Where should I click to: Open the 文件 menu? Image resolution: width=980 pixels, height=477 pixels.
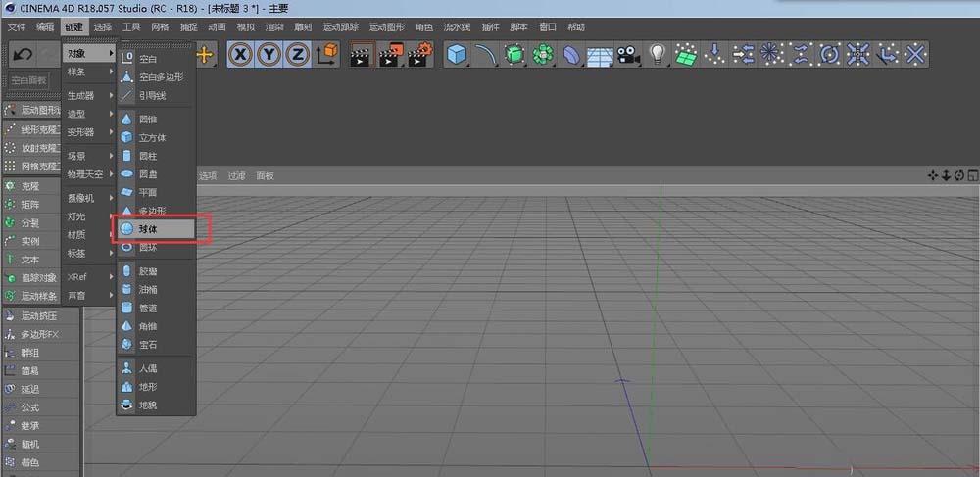17,27
